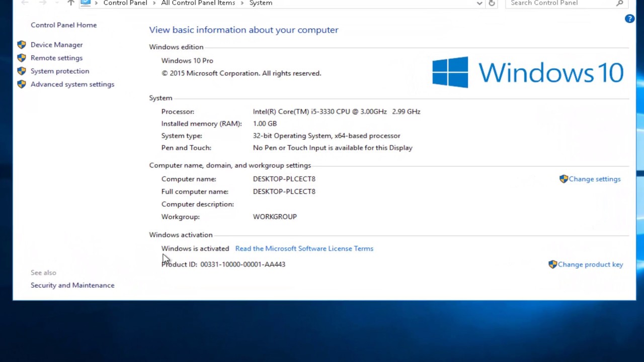
Task: Click Windows is activated text
Action: (195, 248)
